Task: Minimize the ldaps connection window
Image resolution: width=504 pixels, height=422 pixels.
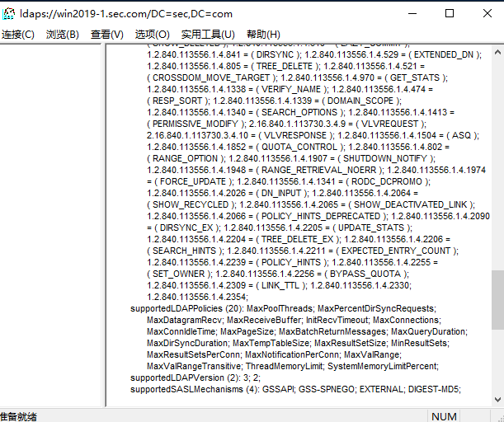Action: click(410, 14)
